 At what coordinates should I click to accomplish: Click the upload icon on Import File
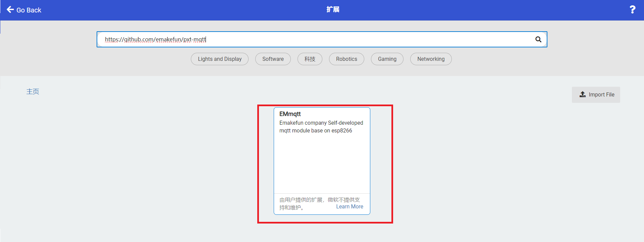tap(583, 94)
